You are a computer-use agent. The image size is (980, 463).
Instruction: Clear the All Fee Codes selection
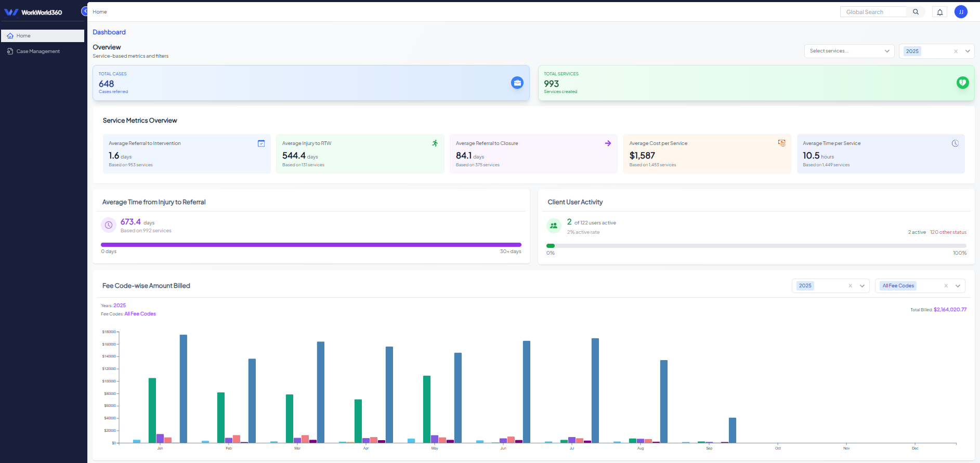[945, 286]
